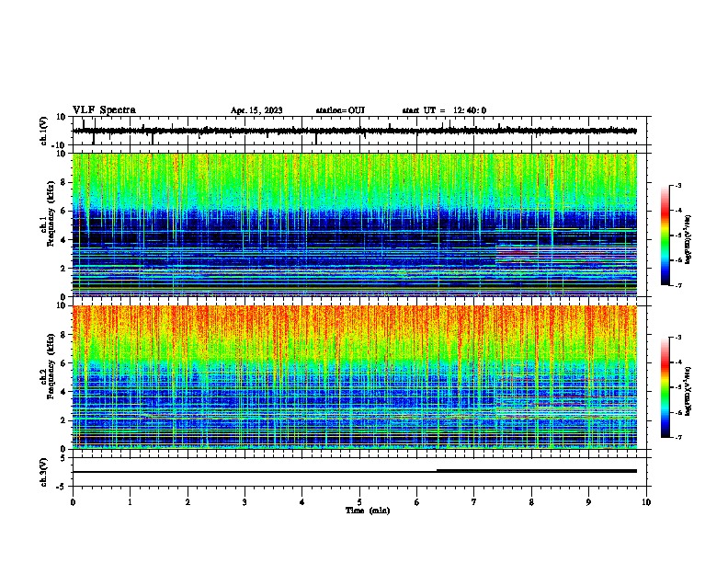
Task: Click the ch.1 spectrogram color scale bar
Action: (x=665, y=236)
